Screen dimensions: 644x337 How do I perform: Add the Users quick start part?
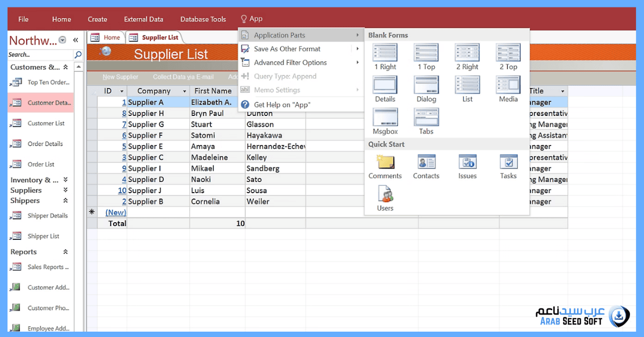(385, 195)
